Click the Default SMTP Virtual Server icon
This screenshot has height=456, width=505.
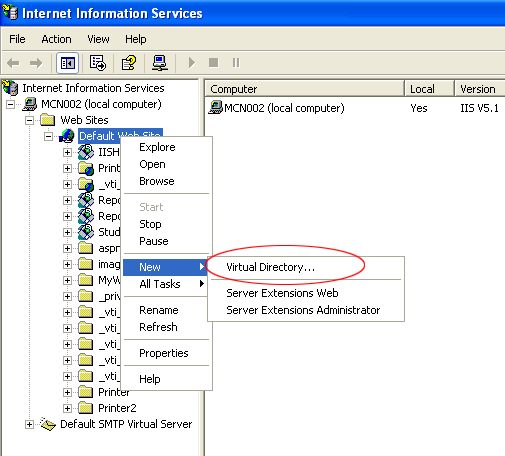pos(48,424)
